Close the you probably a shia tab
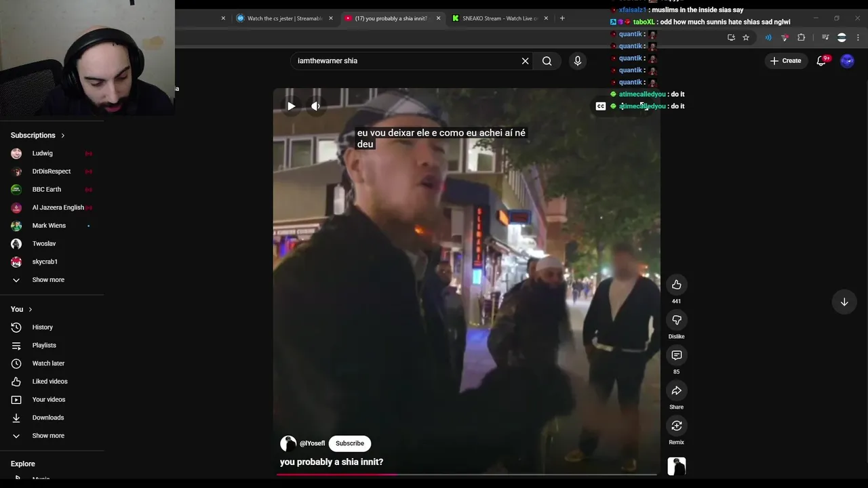Image resolution: width=868 pixels, height=488 pixels. point(438,18)
